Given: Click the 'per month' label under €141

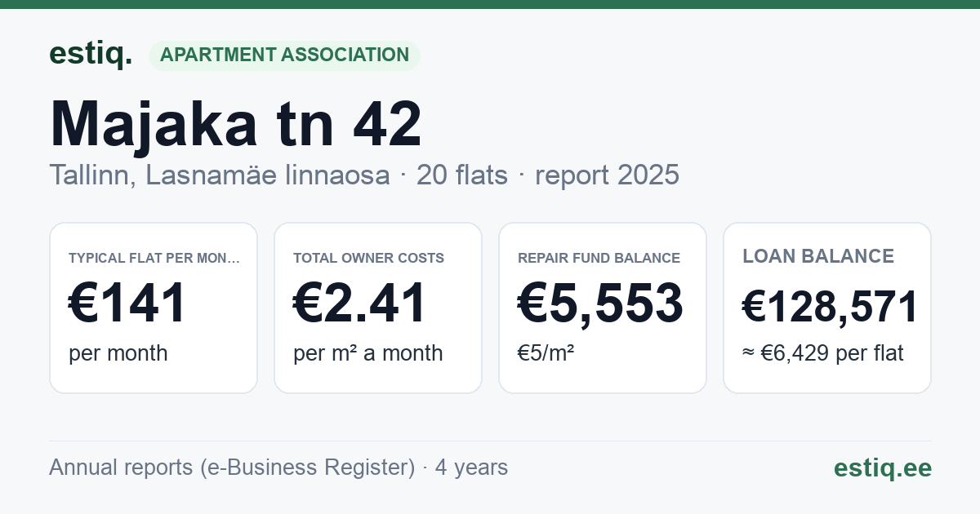Looking at the screenshot, I should pos(118,353).
